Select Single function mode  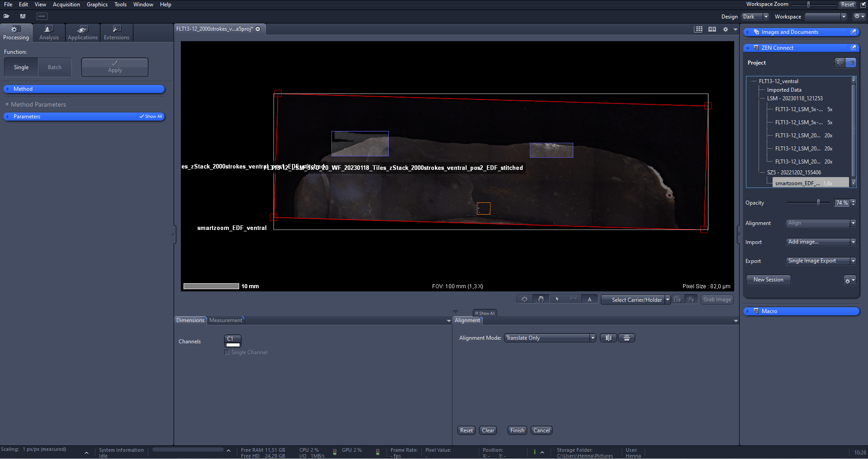(21, 67)
